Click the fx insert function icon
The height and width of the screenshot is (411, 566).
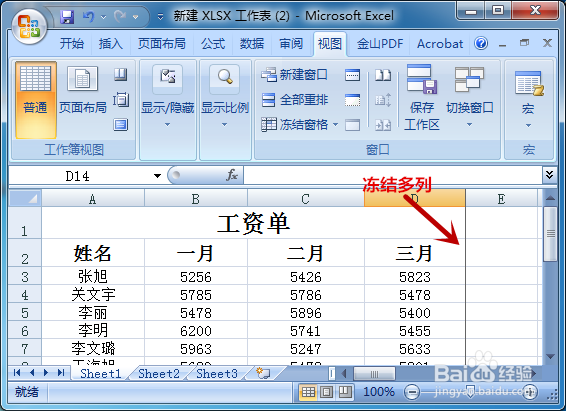[231, 175]
